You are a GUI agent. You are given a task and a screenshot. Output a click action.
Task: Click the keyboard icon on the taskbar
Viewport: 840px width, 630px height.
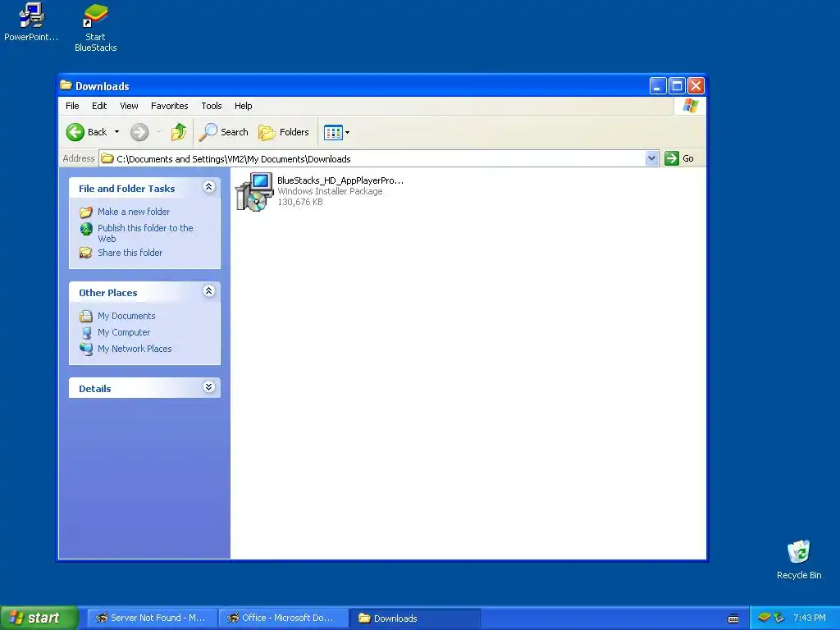pos(733,619)
